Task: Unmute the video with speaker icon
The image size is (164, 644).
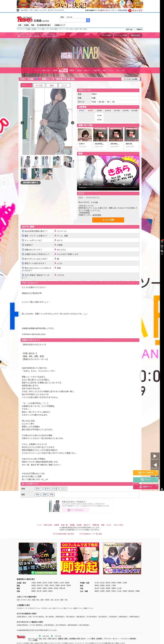Action: coord(124,184)
